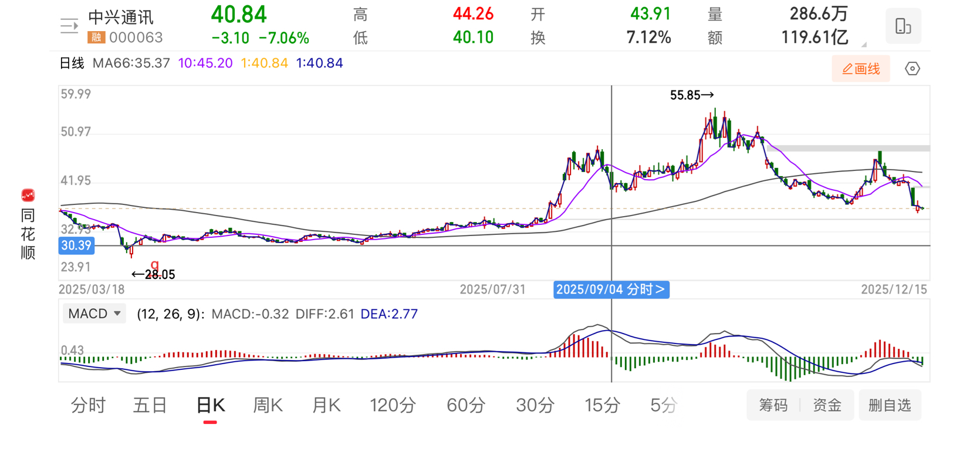Open the MACD indicator dropdown

pos(94,314)
